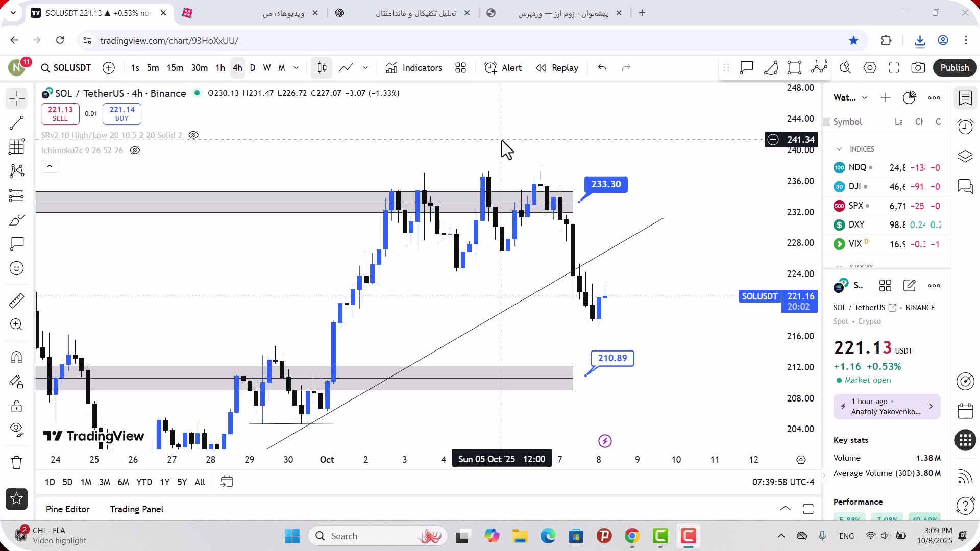Show the SRv2 indicator
The height and width of the screenshot is (551, 980).
pos(193,135)
